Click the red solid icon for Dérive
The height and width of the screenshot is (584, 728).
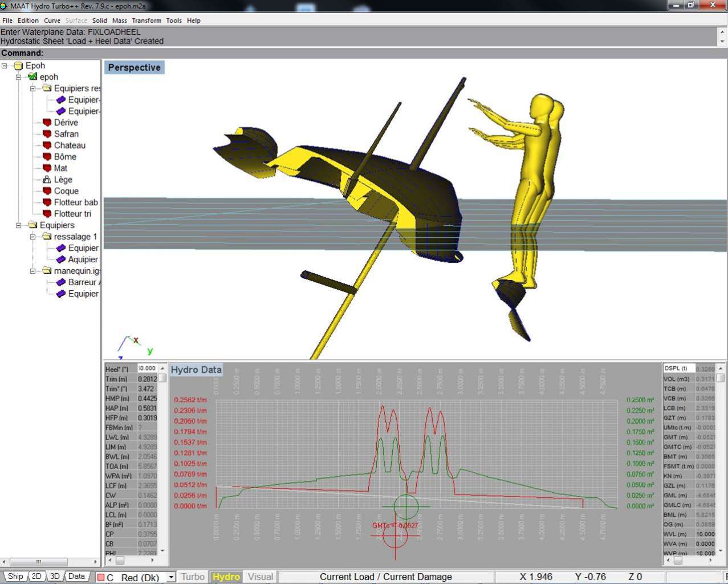[47, 123]
